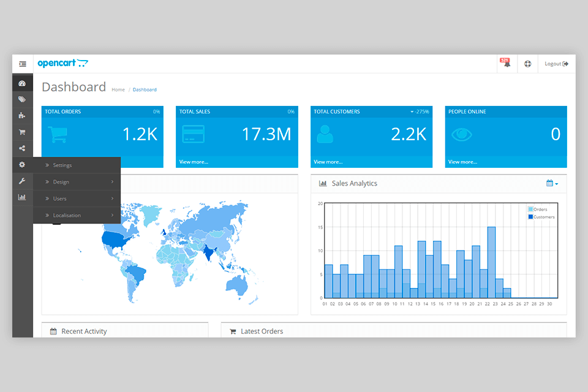Open the System gear icon in sidebar
Image resolution: width=588 pixels, height=392 pixels.
point(22,165)
